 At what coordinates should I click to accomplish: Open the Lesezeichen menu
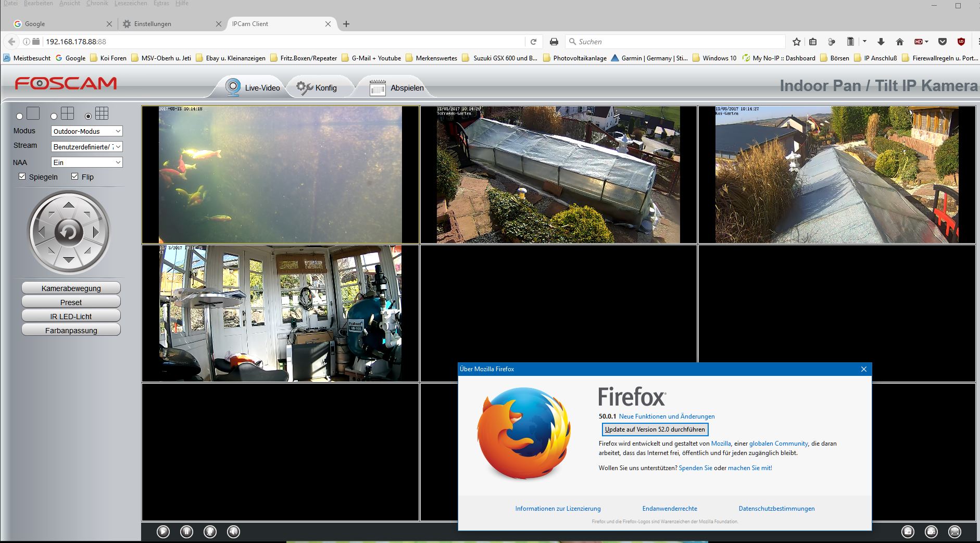(x=131, y=3)
